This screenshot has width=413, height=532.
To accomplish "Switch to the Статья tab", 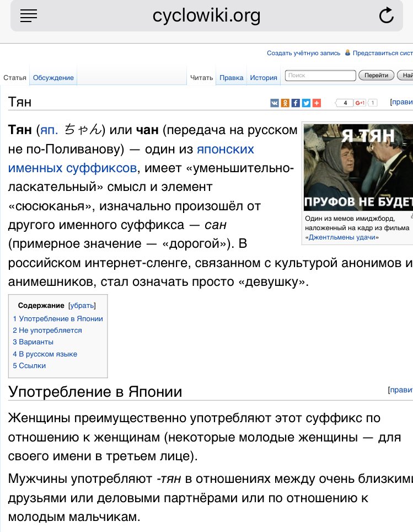I will tap(15, 78).
